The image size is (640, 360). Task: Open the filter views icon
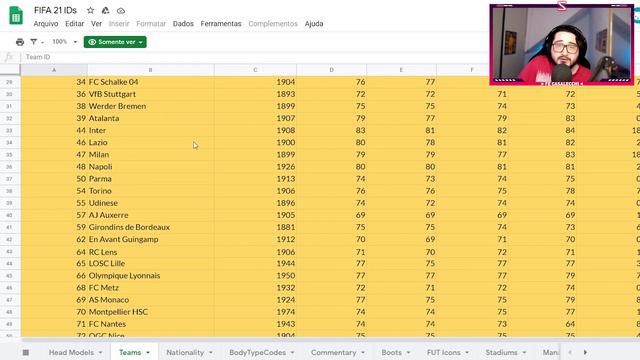pos(36,42)
